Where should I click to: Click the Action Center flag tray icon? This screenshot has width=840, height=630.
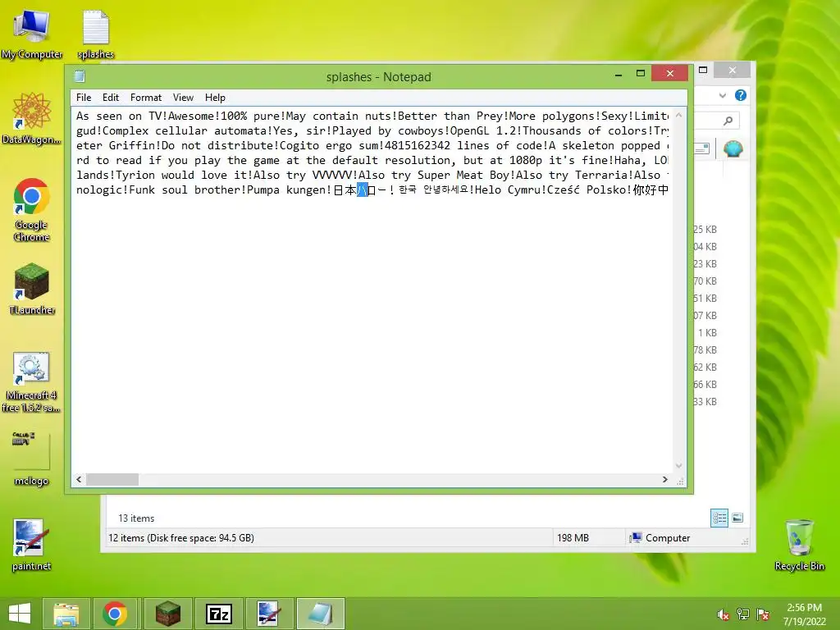click(x=763, y=615)
